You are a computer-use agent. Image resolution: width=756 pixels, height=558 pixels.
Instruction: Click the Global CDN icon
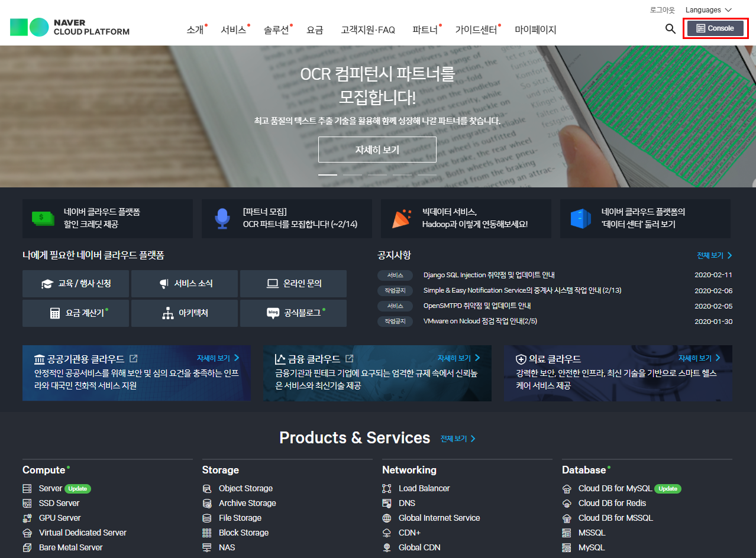click(387, 548)
